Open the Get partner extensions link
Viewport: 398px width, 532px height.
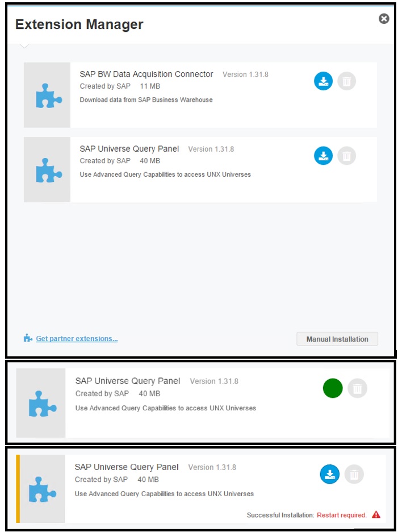77,339
